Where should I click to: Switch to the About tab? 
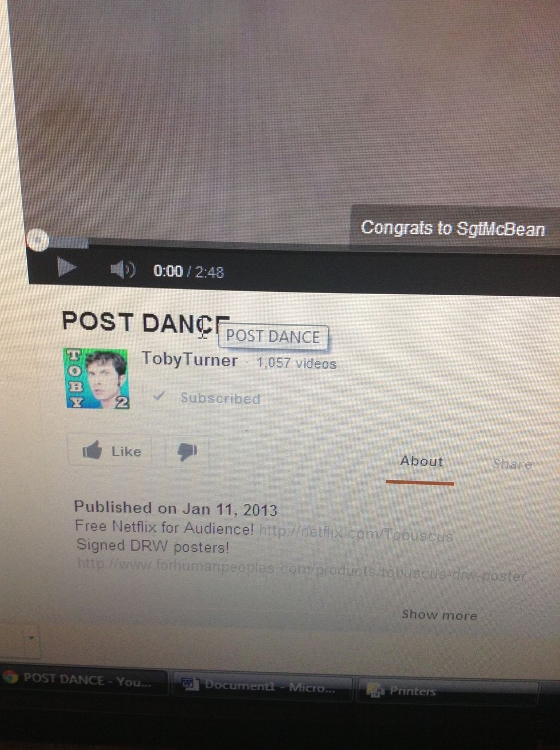421,462
